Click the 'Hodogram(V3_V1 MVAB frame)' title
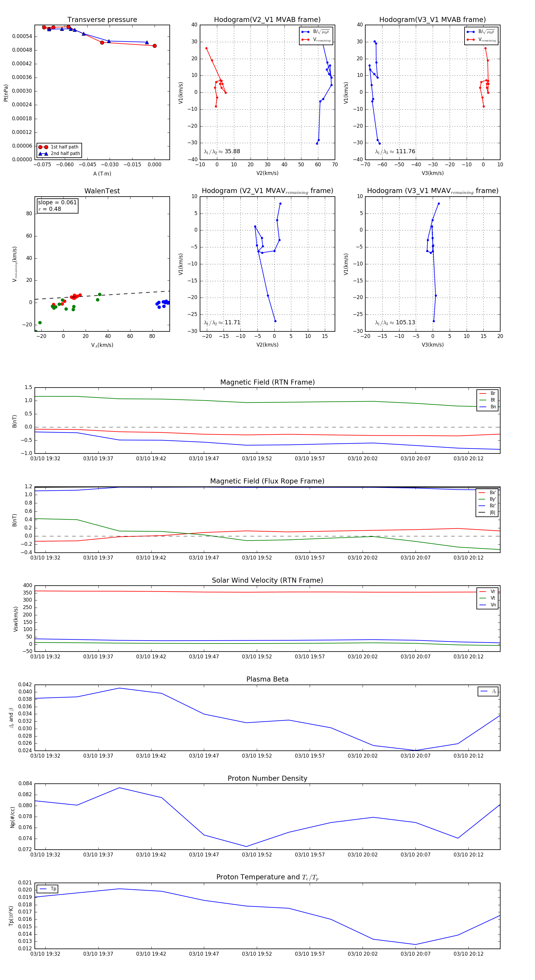Viewport: 535px width, 980px height. coord(432,20)
